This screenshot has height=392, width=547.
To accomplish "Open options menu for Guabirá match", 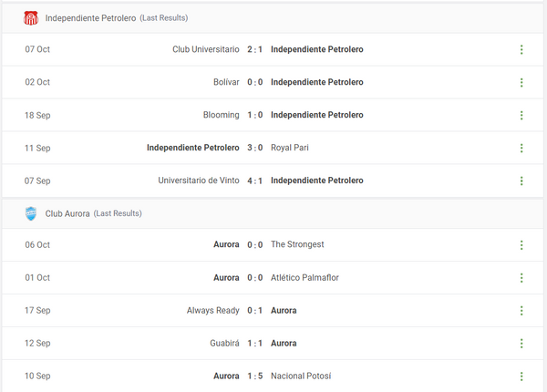I will pyautogui.click(x=521, y=343).
